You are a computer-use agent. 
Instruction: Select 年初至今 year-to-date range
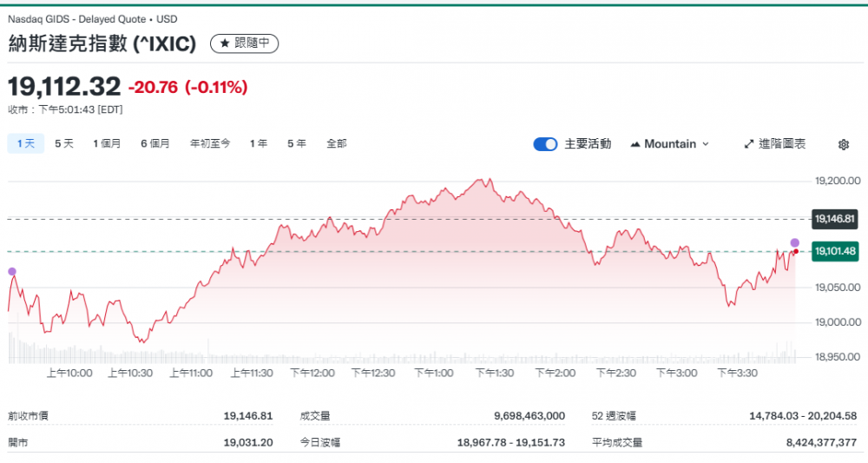pyautogui.click(x=210, y=144)
